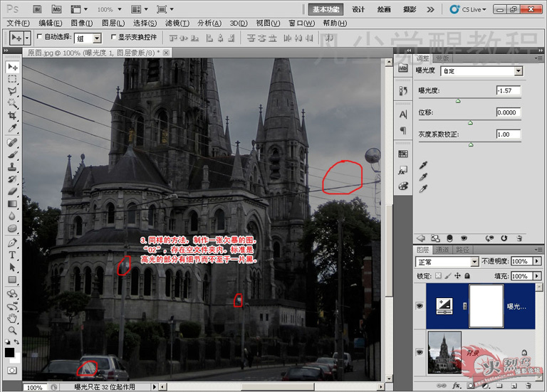547x392 pixels.
Task: Open the 填充 slider arrow
Action: click(x=537, y=276)
